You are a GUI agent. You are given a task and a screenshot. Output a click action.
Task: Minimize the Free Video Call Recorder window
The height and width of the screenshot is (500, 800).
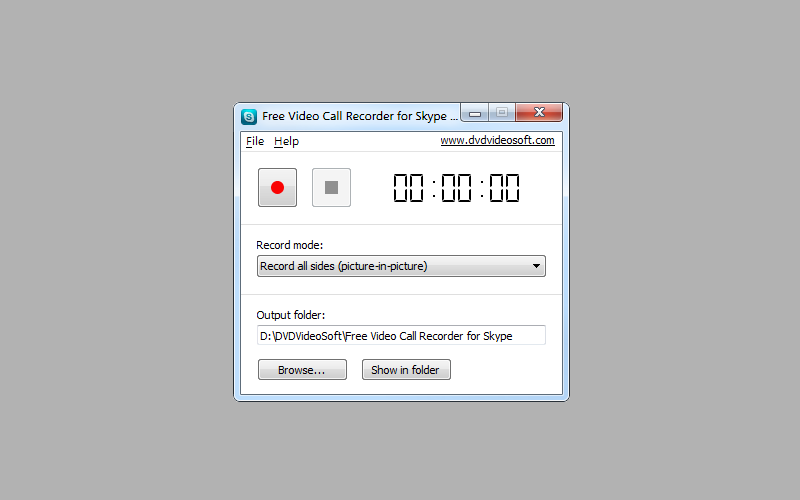[474, 113]
